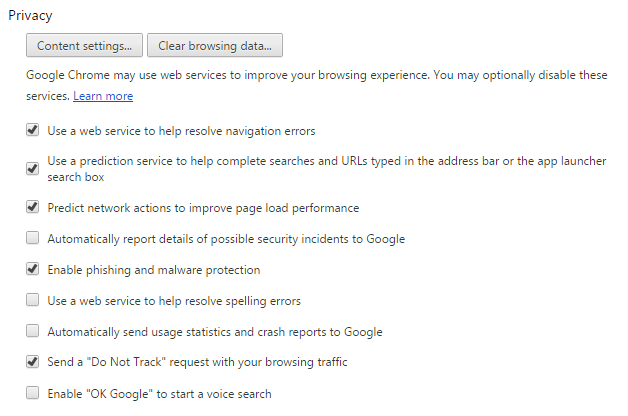The width and height of the screenshot is (628, 416).
Task: Click the Clear browsing data button
Action: point(215,46)
